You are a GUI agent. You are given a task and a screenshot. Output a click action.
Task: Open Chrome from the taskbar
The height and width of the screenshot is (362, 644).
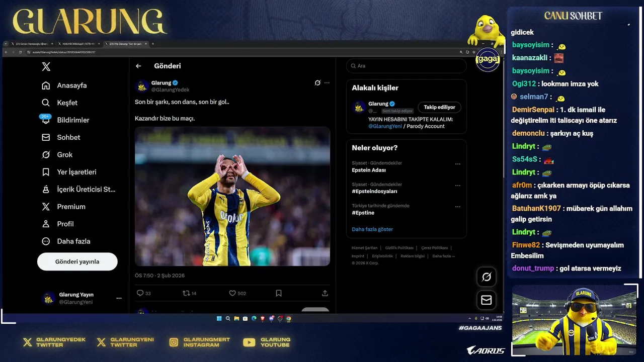(x=289, y=318)
